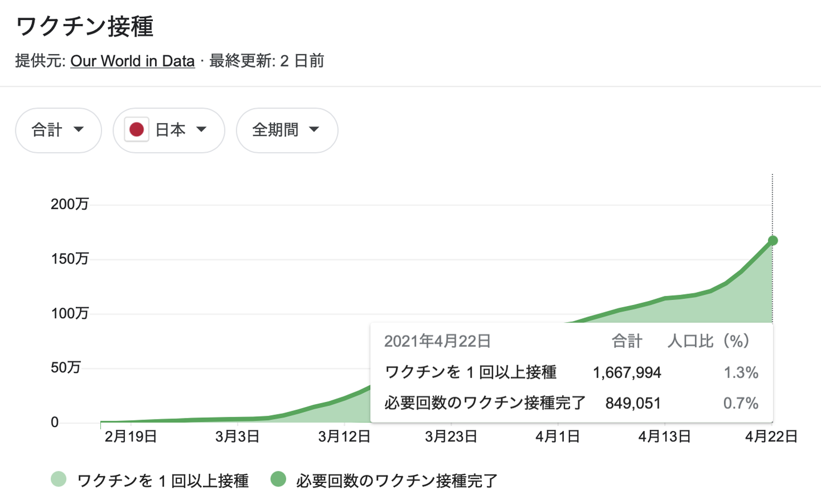Click the 3月3日 axis label
Viewport: 821px width, 504px height.
point(237,437)
